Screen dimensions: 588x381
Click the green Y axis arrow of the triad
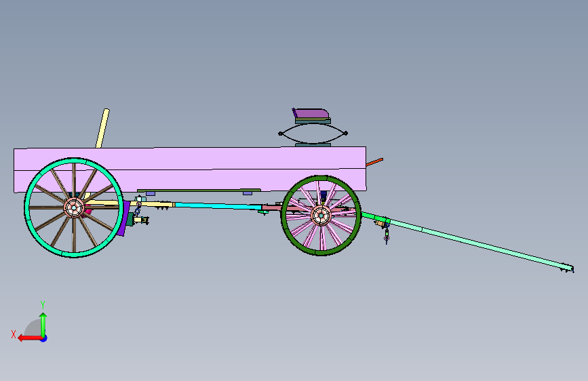43,325
